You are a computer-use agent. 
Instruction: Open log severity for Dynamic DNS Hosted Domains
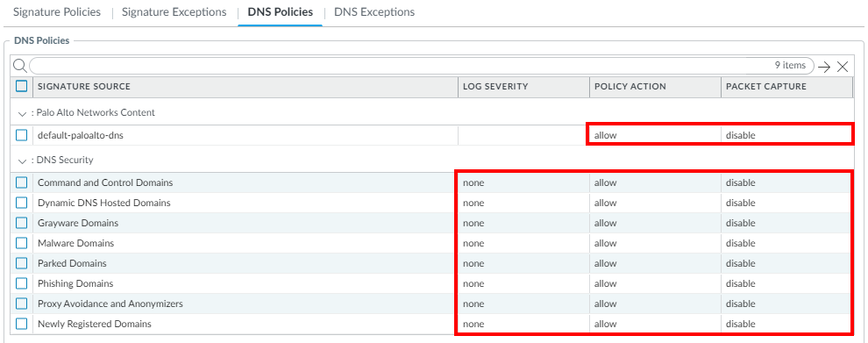(x=523, y=203)
